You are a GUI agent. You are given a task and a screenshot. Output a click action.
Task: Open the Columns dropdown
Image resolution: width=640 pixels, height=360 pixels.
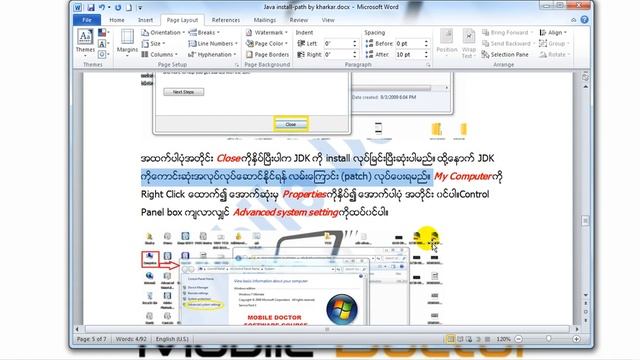[160, 54]
